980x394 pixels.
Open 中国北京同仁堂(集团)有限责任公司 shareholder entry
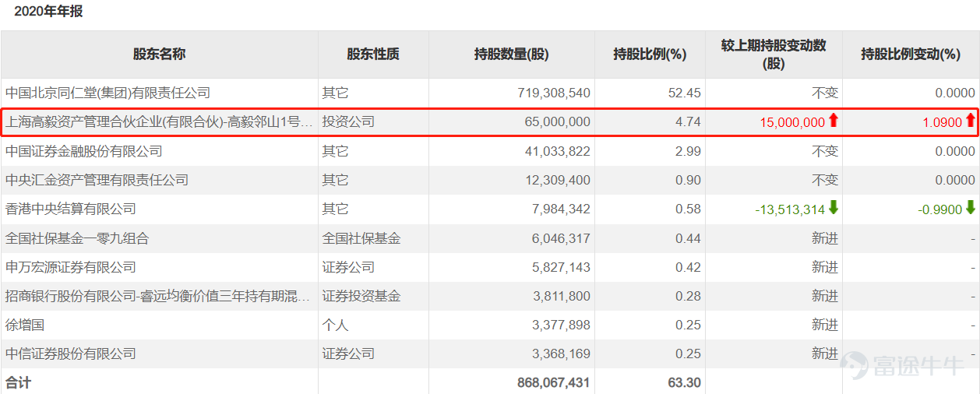pyautogui.click(x=108, y=93)
